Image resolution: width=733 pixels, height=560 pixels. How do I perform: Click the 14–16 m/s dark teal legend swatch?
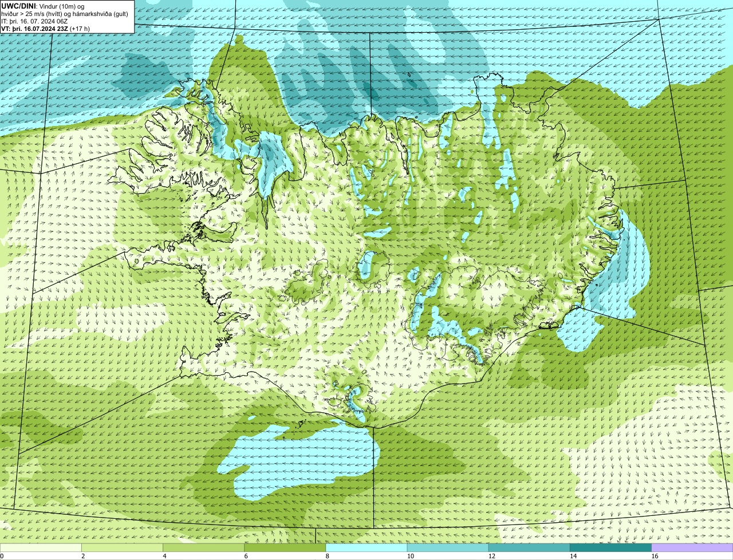tap(610, 548)
